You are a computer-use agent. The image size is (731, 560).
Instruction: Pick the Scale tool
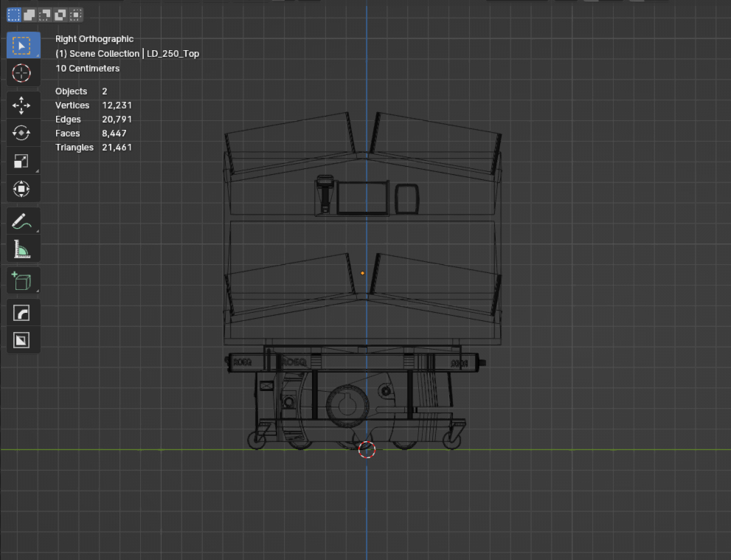point(21,161)
